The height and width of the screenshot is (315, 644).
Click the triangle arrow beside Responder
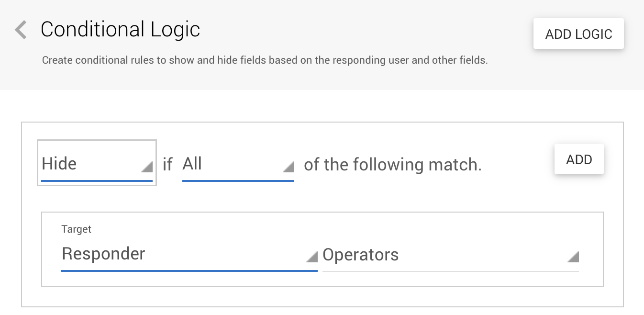point(312,257)
